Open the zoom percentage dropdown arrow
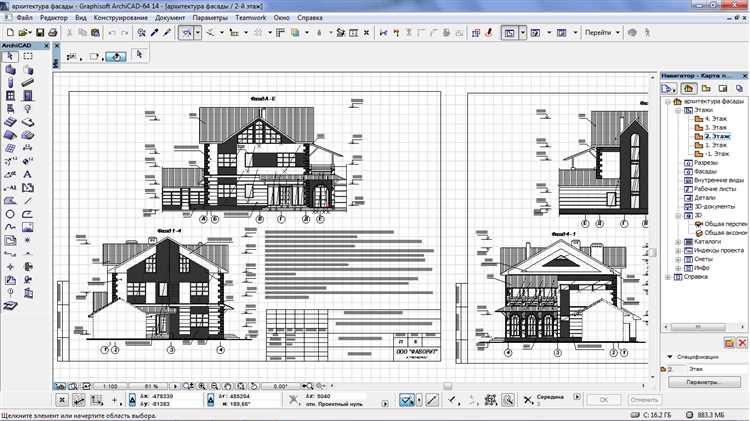Viewport: 750px width, 421px height. (x=175, y=386)
